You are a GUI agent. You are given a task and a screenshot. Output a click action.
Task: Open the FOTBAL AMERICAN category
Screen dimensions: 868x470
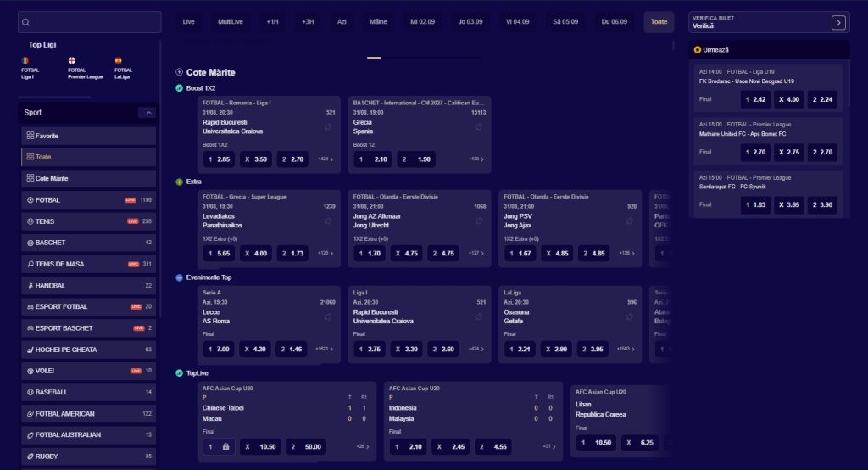(88, 413)
